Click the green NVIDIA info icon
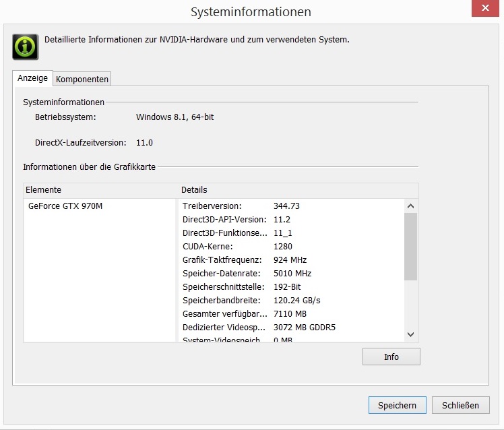Viewport: 504px width, 430px height. click(x=26, y=47)
